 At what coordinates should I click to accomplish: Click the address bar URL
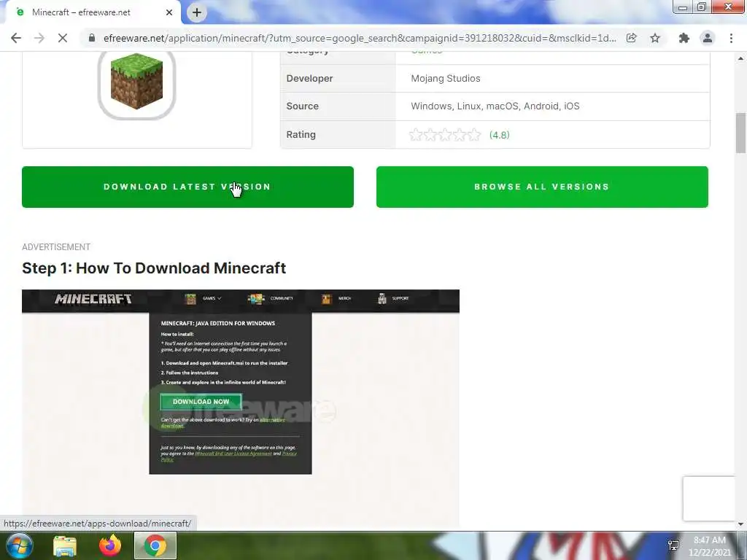360,38
